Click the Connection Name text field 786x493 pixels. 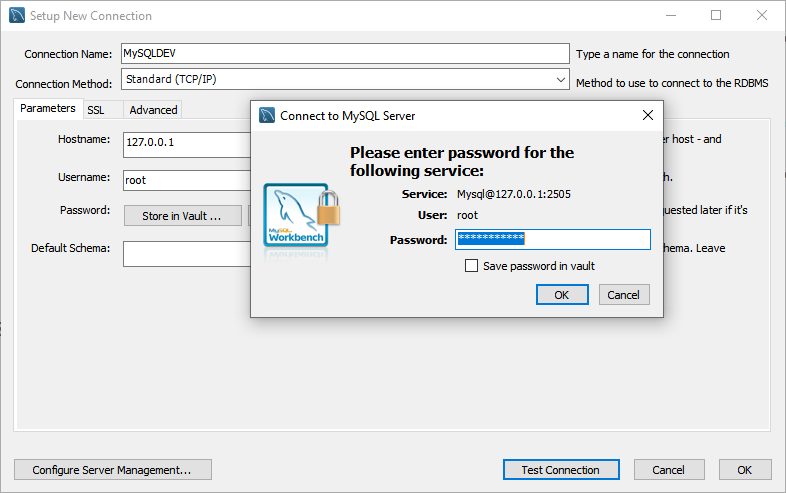coord(344,53)
